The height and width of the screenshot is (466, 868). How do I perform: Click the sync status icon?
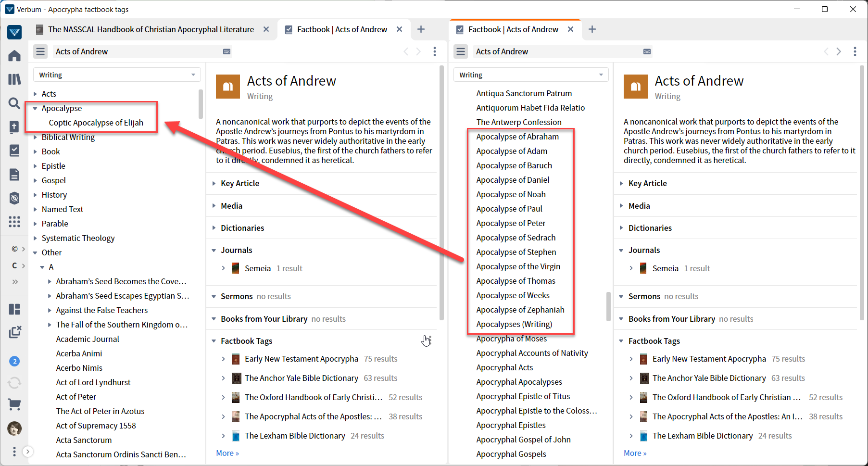[x=14, y=383]
